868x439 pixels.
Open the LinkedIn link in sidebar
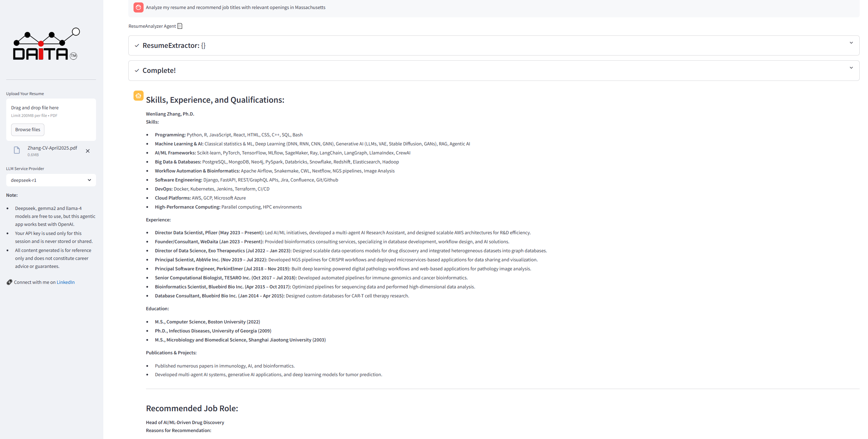[66, 282]
